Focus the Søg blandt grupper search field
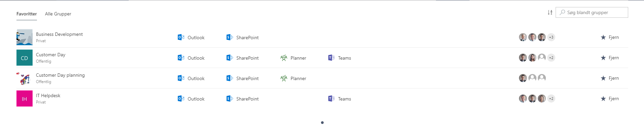Viewport: 644px width, 135px height. click(592, 12)
